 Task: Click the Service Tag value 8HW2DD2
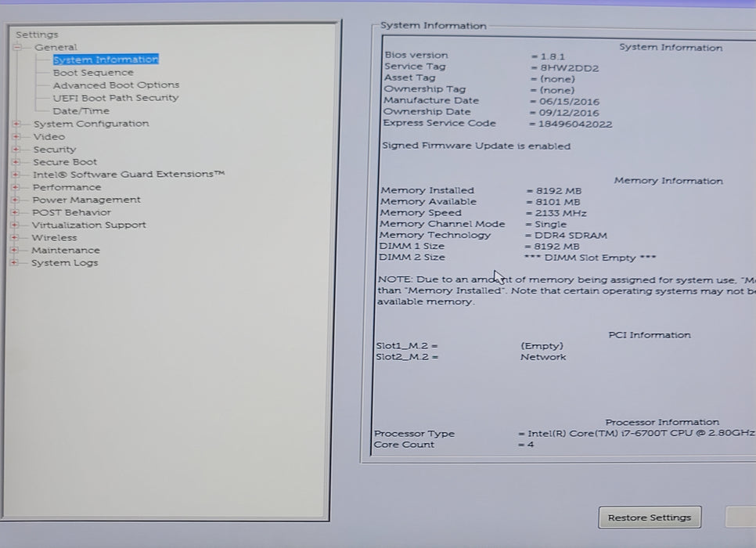coord(570,68)
